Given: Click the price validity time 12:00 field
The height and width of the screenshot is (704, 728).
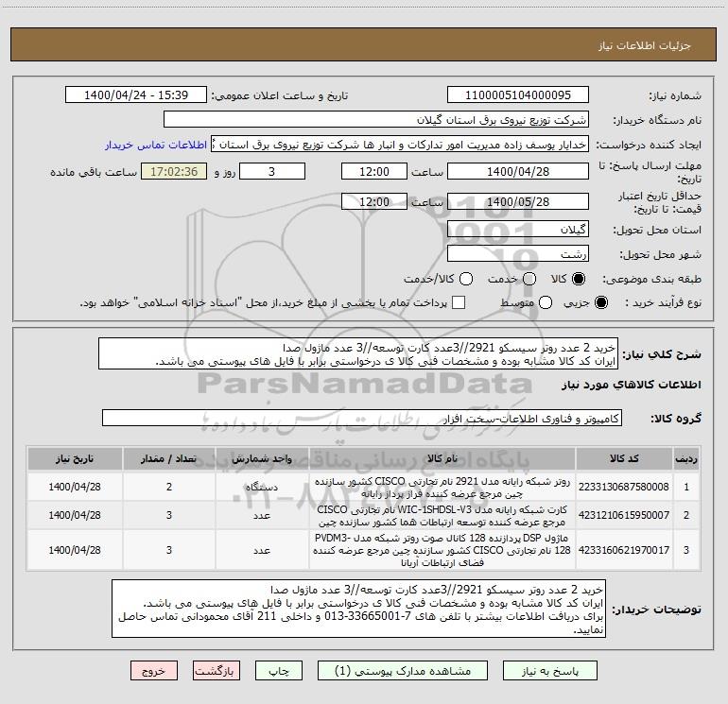Looking at the screenshot, I should pos(374,202).
